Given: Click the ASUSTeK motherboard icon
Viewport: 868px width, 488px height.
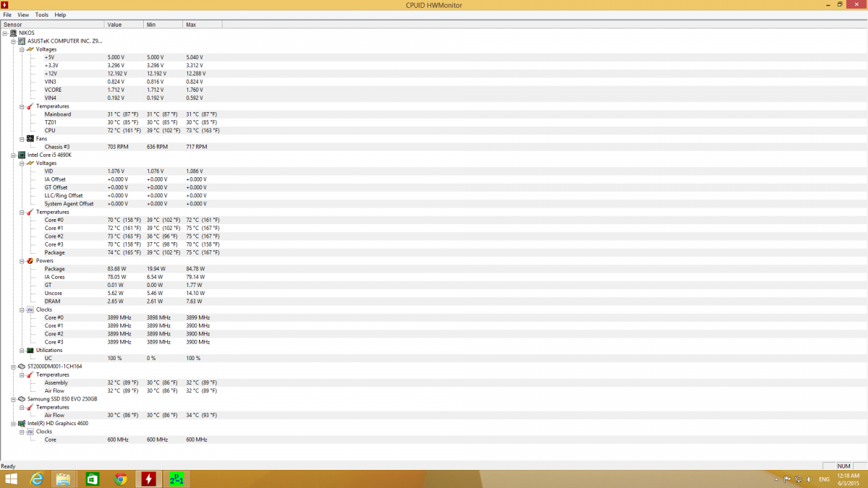Looking at the screenshot, I should tap(22, 41).
